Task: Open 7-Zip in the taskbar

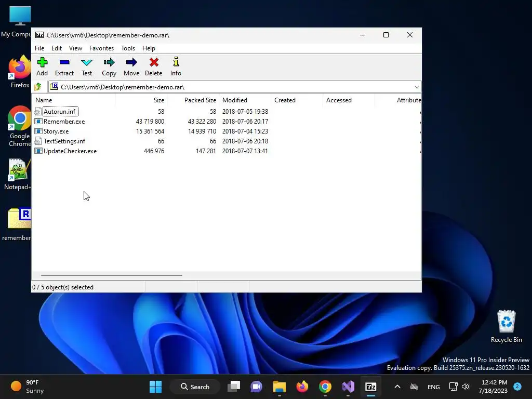Action: (x=370, y=387)
